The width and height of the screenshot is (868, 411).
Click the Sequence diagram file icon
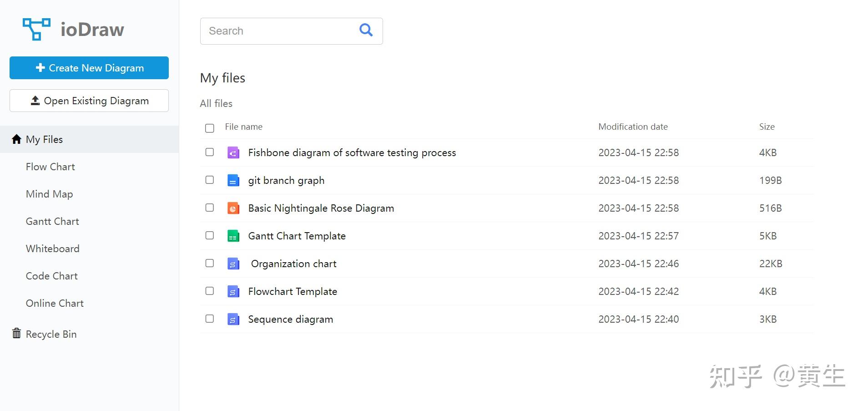[x=233, y=319]
